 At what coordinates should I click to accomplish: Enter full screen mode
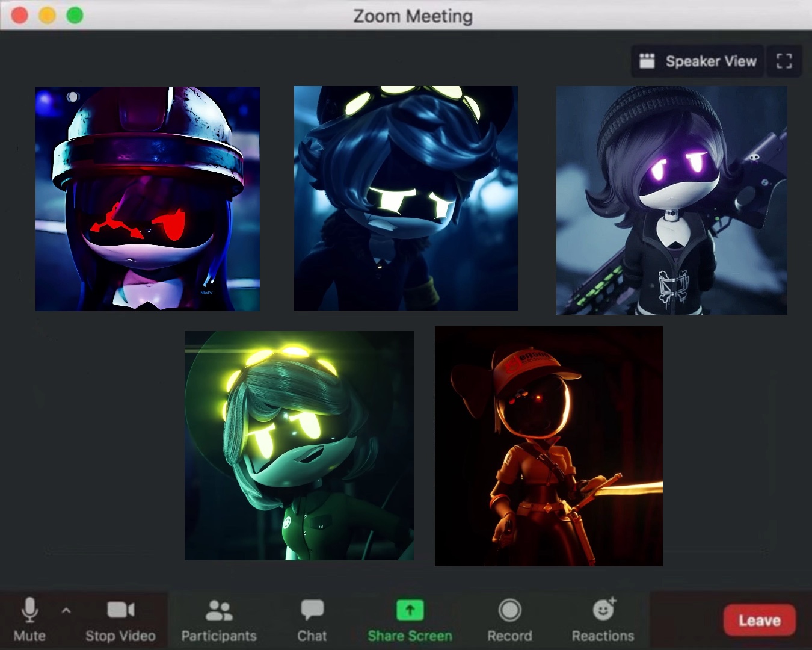point(784,61)
